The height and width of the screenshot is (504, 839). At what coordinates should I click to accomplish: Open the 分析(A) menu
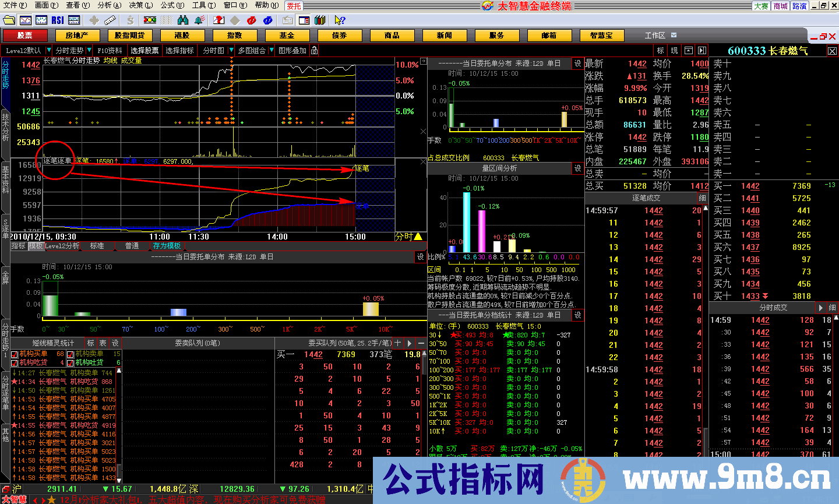click(x=109, y=5)
